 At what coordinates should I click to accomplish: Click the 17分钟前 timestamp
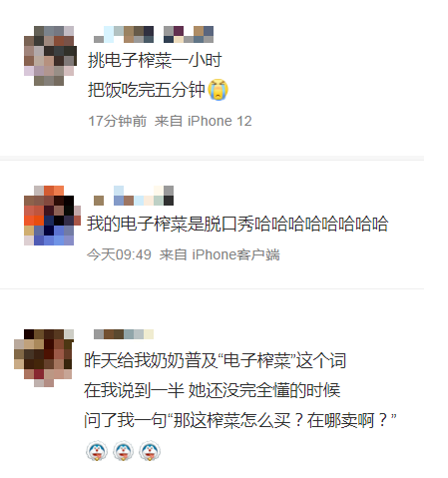pos(117,121)
